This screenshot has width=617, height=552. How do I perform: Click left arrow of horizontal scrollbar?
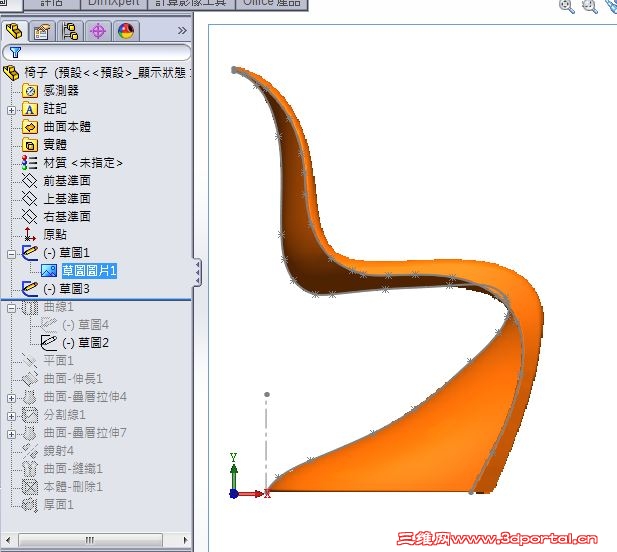(9, 540)
